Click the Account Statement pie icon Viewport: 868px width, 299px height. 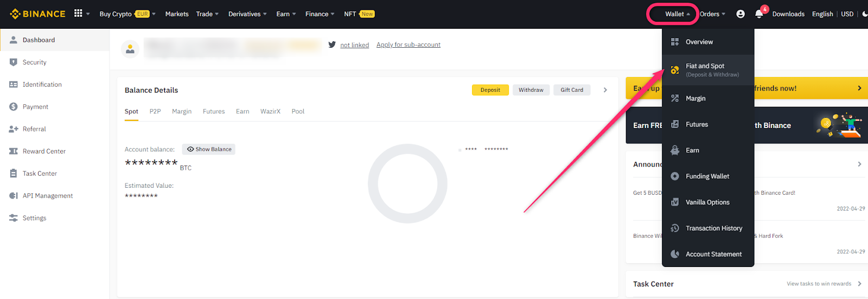click(x=675, y=254)
